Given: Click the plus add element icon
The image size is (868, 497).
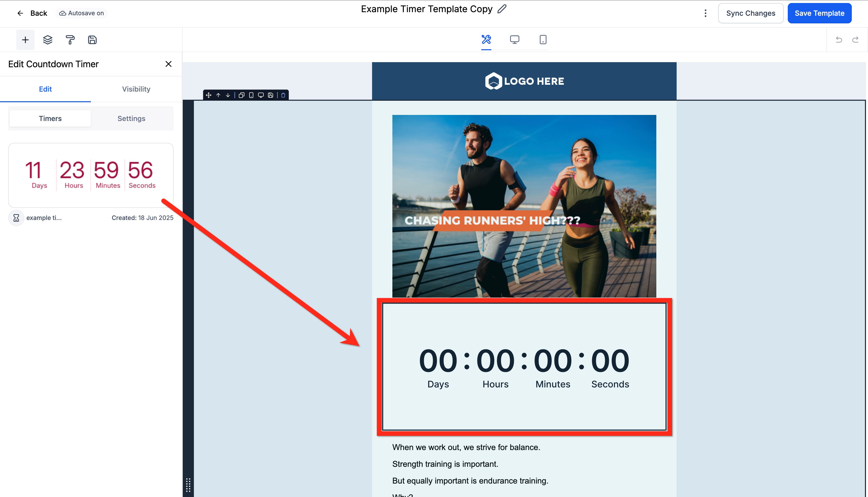Looking at the screenshot, I should [25, 40].
